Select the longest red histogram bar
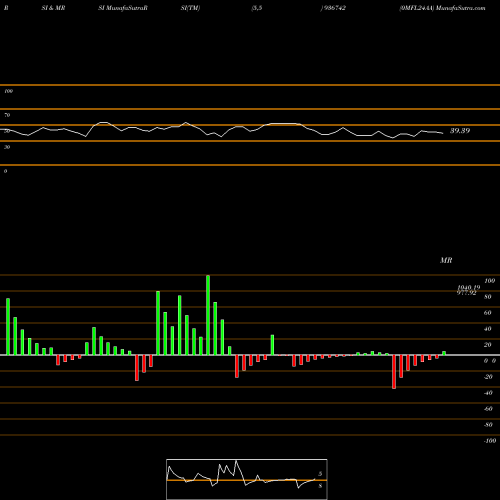This screenshot has height=500, width=500. point(394,372)
